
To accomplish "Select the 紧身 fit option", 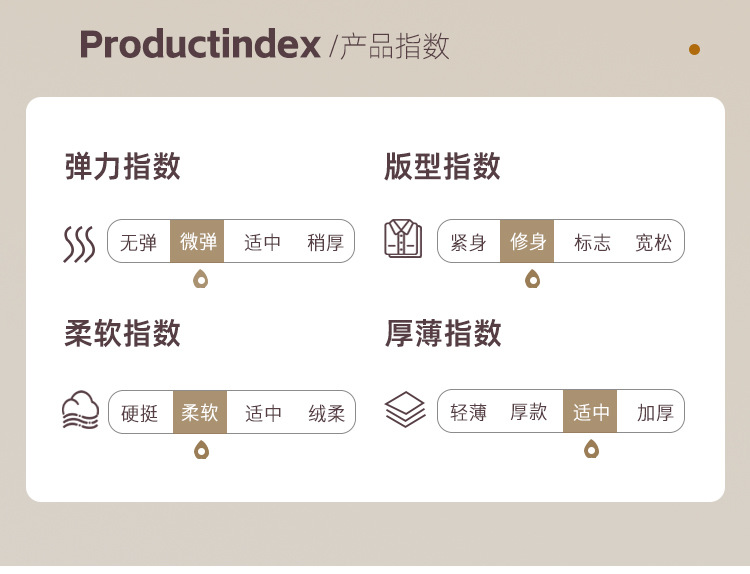I will click(x=468, y=242).
